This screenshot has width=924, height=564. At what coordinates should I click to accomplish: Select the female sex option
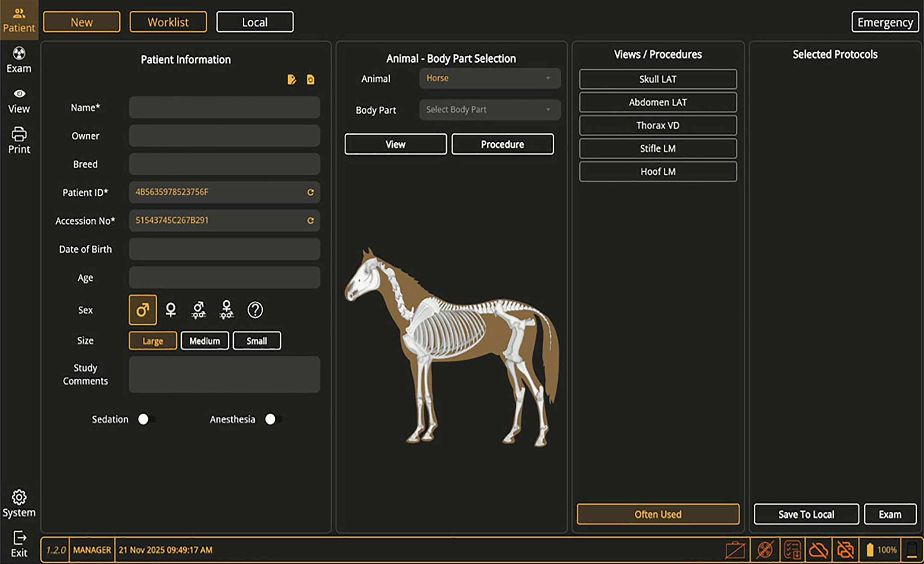pyautogui.click(x=171, y=310)
